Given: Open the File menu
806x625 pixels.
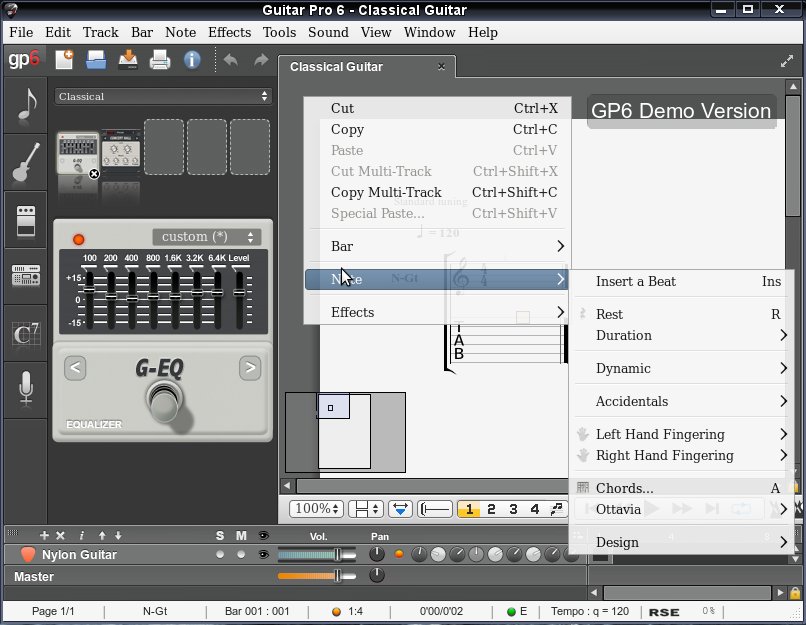Looking at the screenshot, I should 21,32.
